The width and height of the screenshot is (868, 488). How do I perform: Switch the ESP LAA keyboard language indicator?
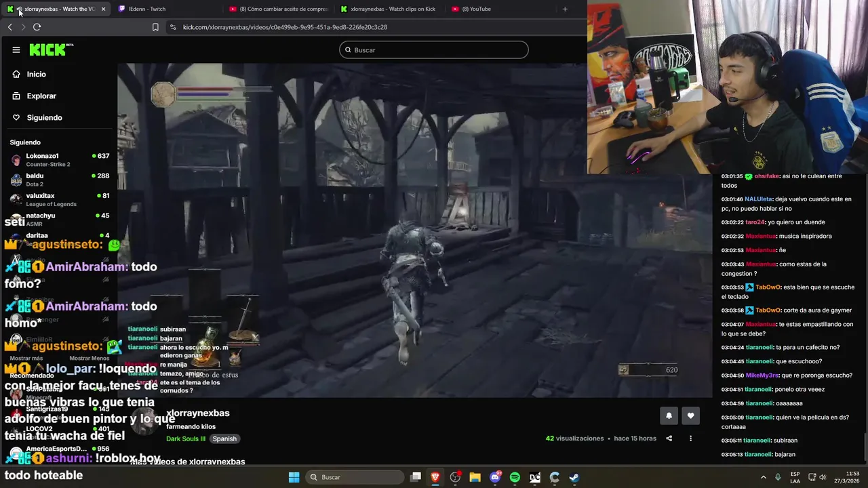click(795, 477)
